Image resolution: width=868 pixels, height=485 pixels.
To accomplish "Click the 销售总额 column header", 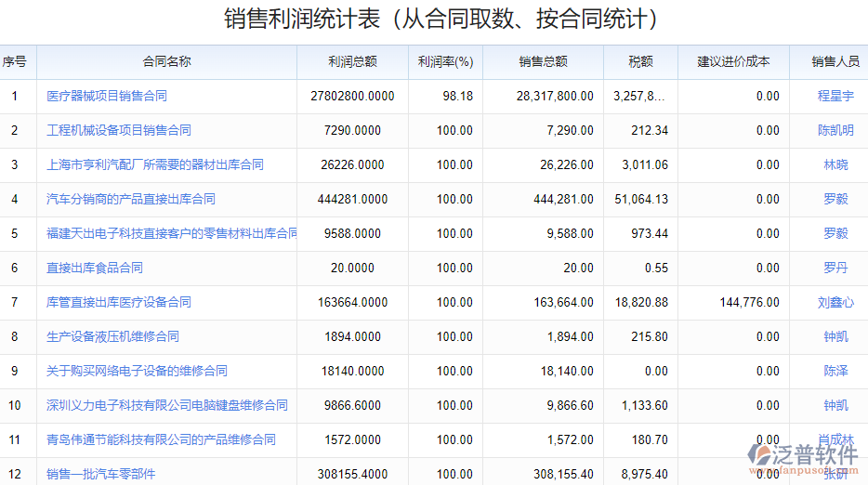I will tap(543, 62).
